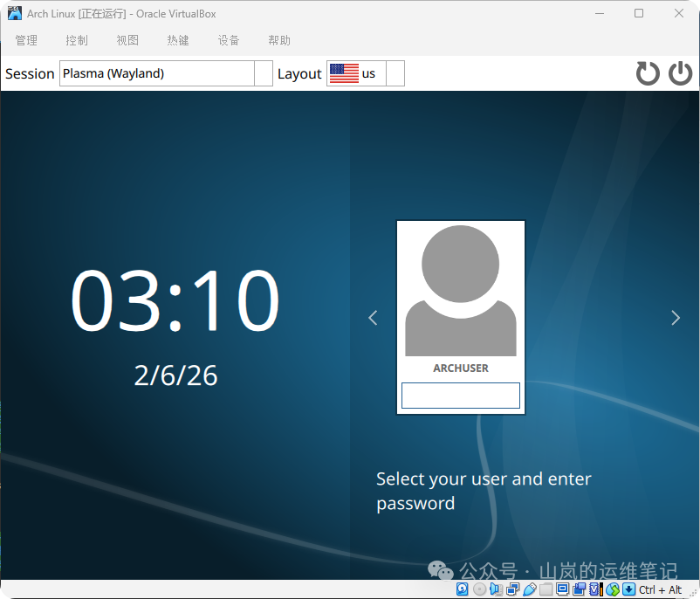The height and width of the screenshot is (599, 700).
Task: Click 'Select your user and enter password' message
Action: pyautogui.click(x=484, y=491)
